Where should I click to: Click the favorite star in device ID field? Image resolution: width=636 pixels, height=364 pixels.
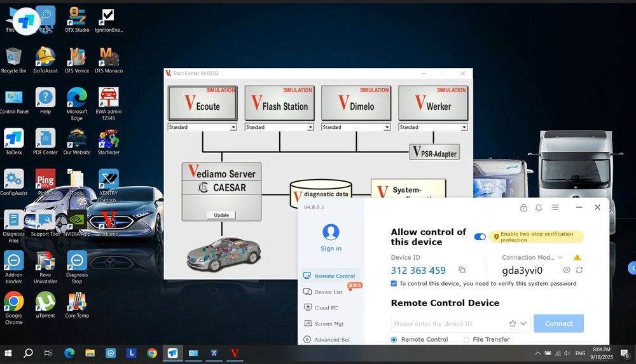[513, 323]
